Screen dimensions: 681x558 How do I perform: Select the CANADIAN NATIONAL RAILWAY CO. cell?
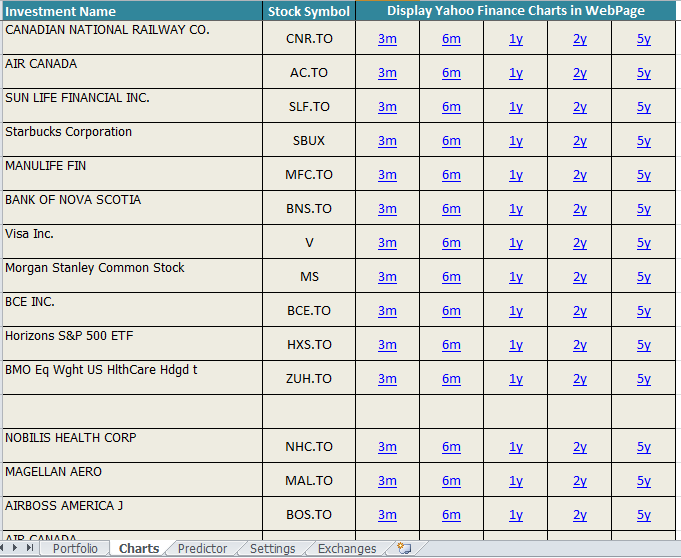click(132, 38)
